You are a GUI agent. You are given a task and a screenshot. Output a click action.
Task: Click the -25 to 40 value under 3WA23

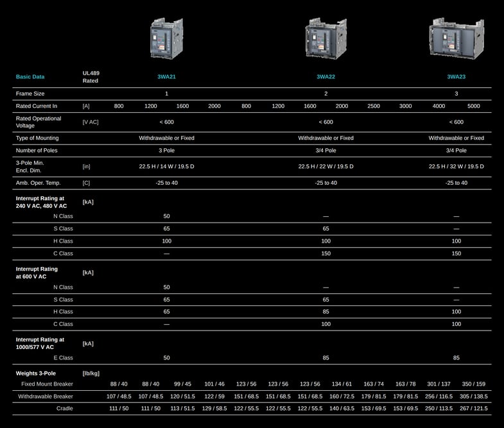click(x=456, y=183)
